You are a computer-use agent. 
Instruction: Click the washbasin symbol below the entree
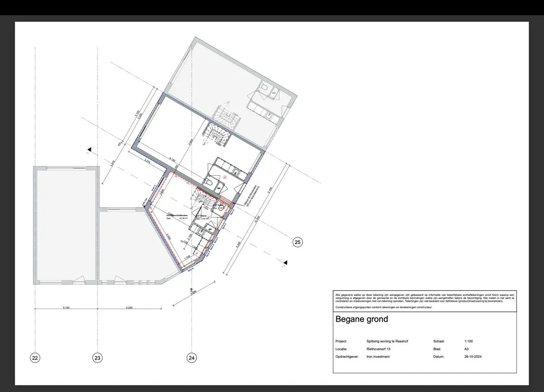pyautogui.click(x=201, y=232)
